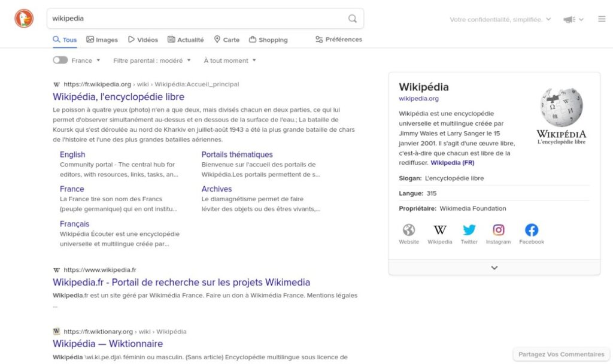Viewport: 613px width, 364px height.
Task: Click the Langue 315 row
Action: [x=494, y=193]
